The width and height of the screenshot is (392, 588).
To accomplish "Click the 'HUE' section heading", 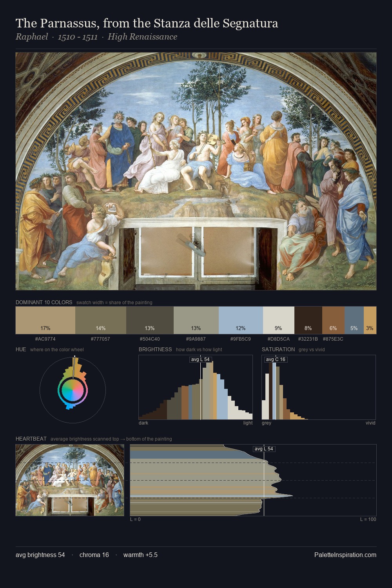I will [21, 350].
